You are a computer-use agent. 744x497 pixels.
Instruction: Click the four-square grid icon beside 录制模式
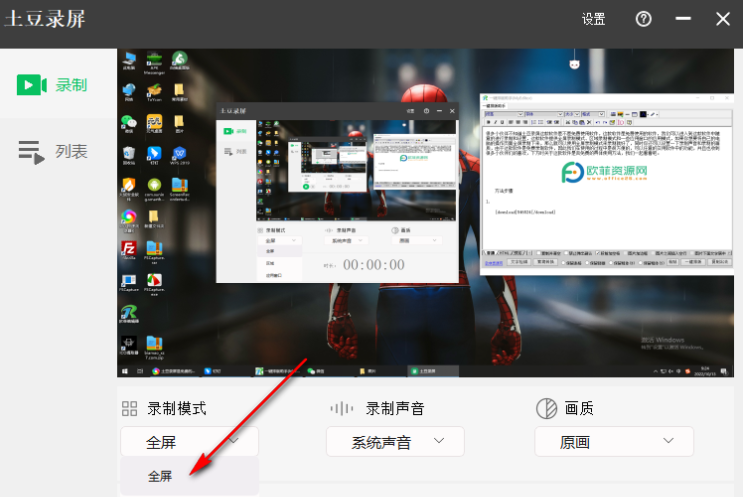click(129, 409)
